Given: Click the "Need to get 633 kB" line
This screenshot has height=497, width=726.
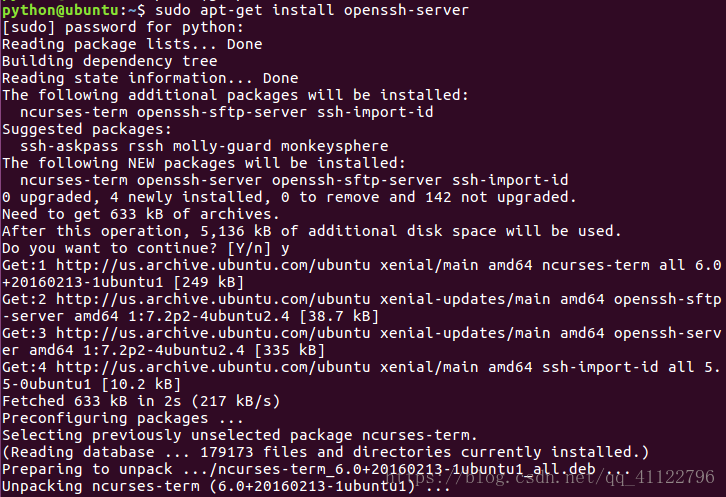Looking at the screenshot, I should (140, 213).
